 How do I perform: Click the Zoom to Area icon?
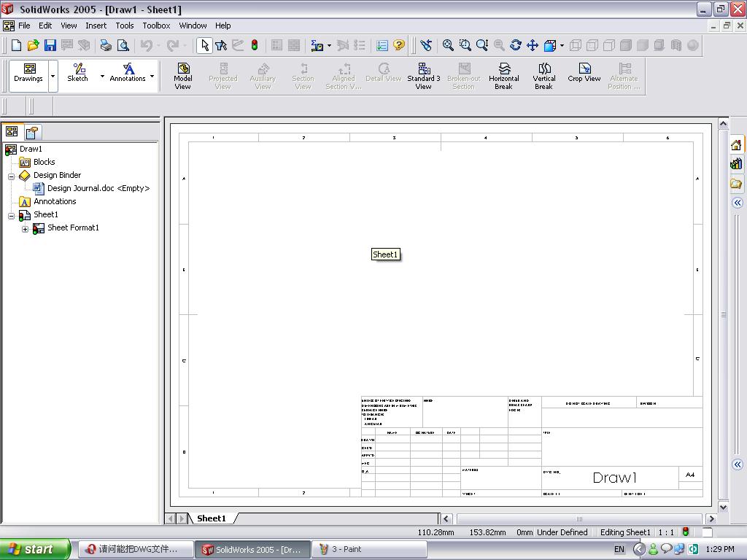[465, 45]
